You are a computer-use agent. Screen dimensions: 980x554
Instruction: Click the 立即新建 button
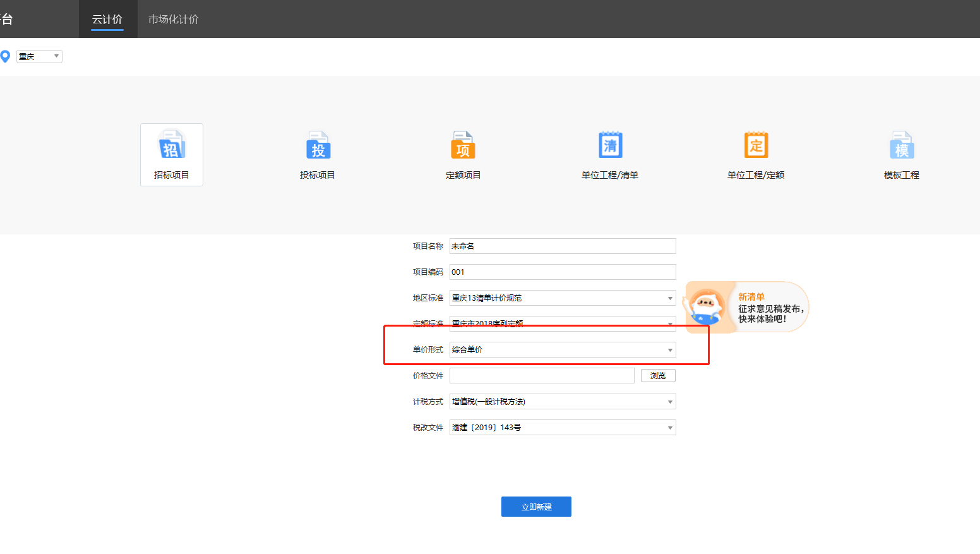click(x=536, y=507)
